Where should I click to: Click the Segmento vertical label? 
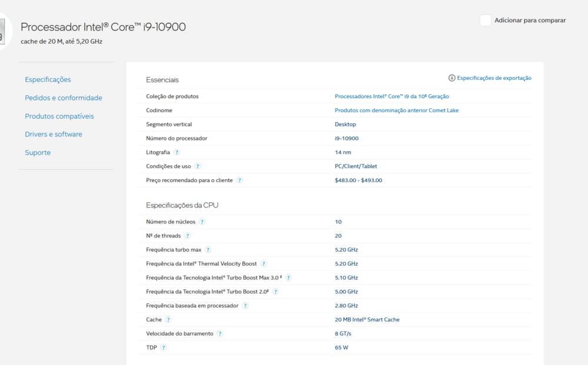(169, 125)
